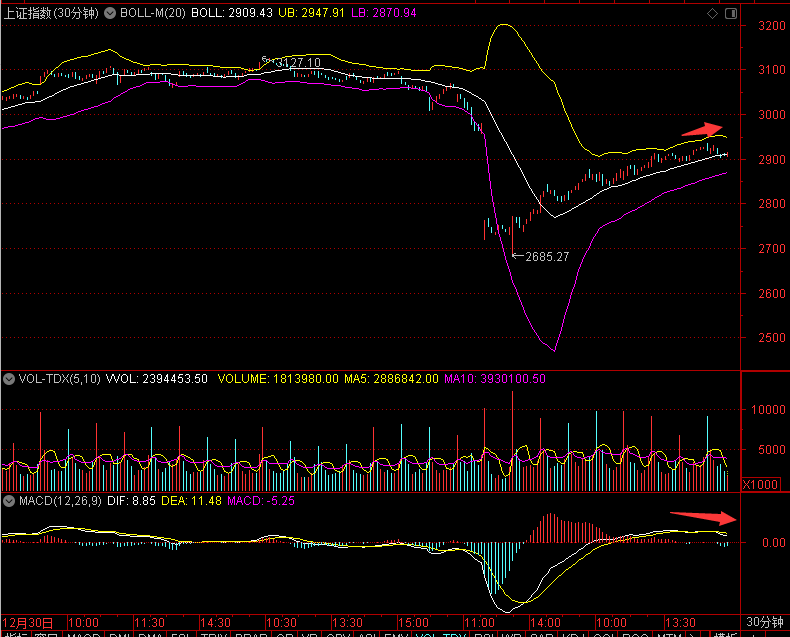Select the RSI indicator tab
This screenshot has height=637, width=790.
pyautogui.click(x=484, y=634)
